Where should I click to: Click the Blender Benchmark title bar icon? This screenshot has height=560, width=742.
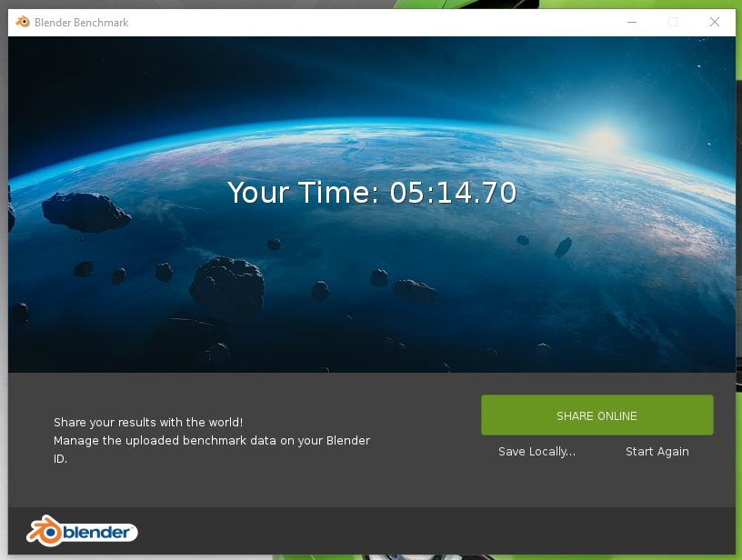[23, 22]
